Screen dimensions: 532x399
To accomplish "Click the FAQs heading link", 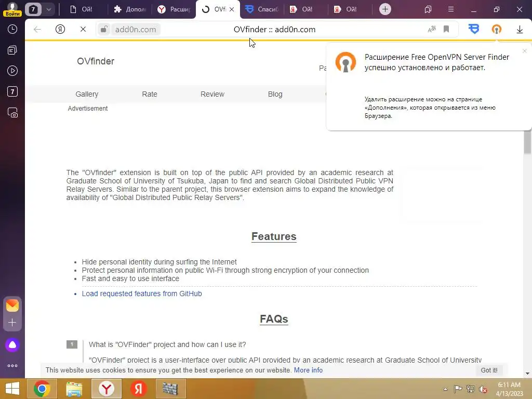I will (274, 319).
